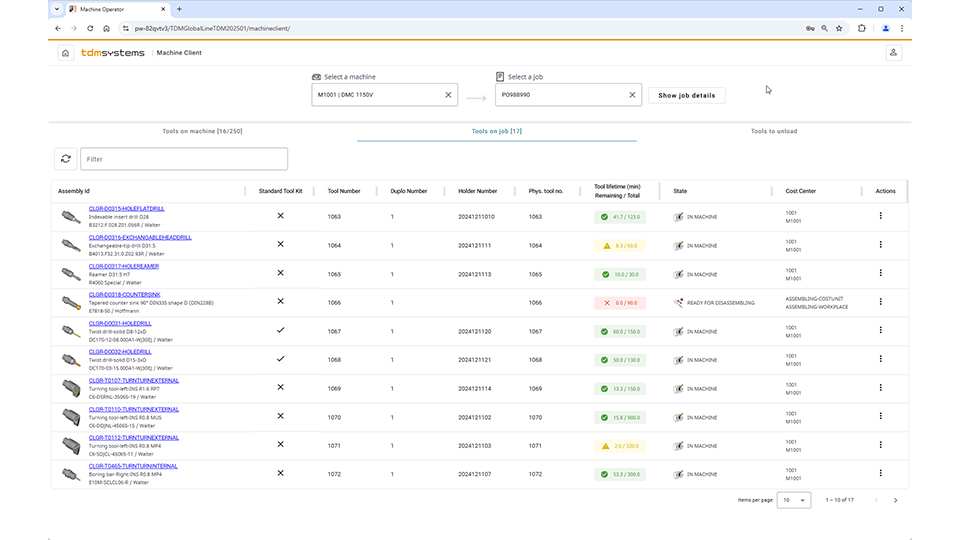The image size is (960, 540).
Task: Click the Show job details button
Action: click(686, 96)
